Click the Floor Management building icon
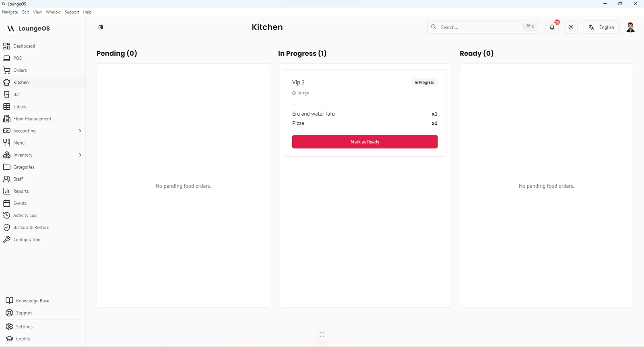This screenshot has height=347, width=644. pos(7,118)
